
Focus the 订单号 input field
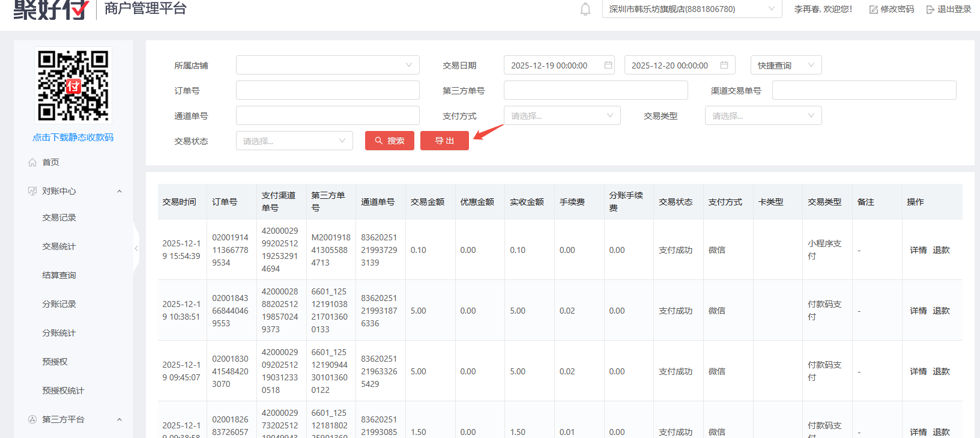[x=327, y=90]
